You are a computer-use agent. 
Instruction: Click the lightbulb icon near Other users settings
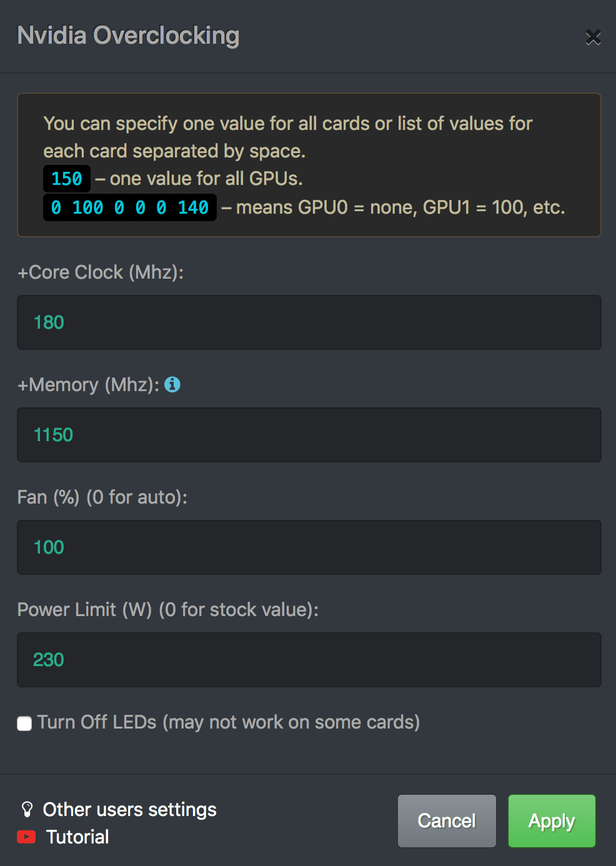(x=27, y=810)
